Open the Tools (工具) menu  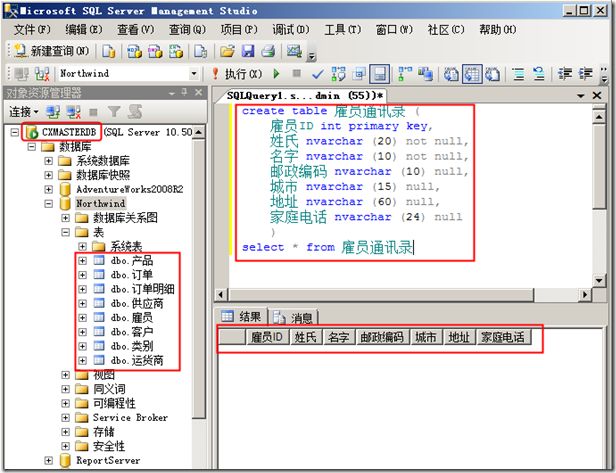coord(343,29)
